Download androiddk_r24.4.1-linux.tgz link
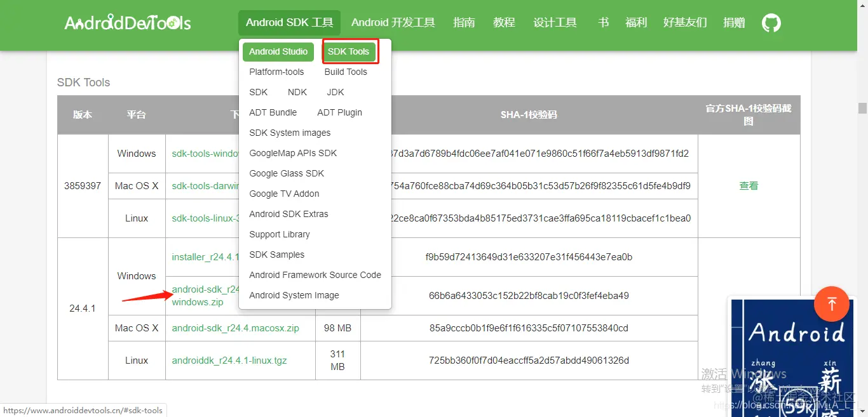The image size is (868, 417). coord(229,361)
